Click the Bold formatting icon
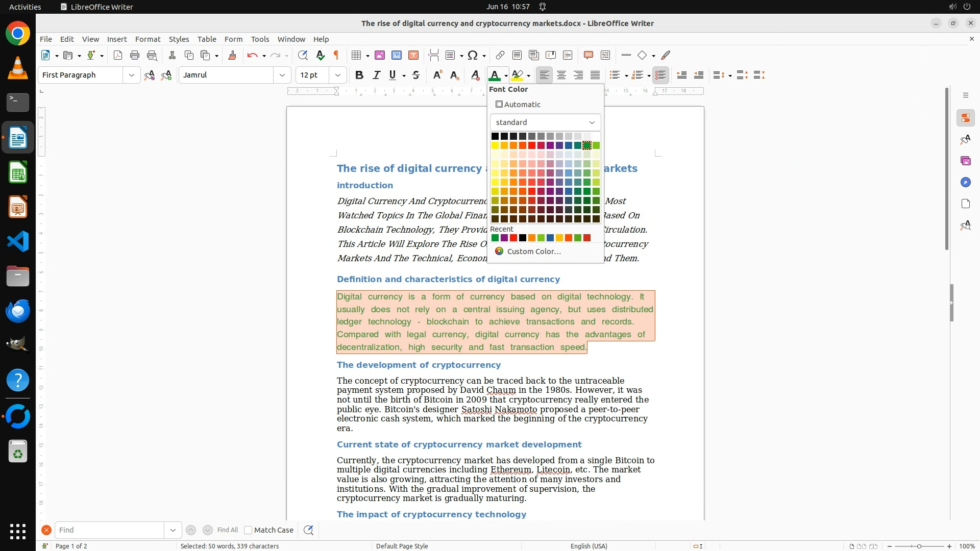The width and height of the screenshot is (980, 551). pyautogui.click(x=359, y=75)
